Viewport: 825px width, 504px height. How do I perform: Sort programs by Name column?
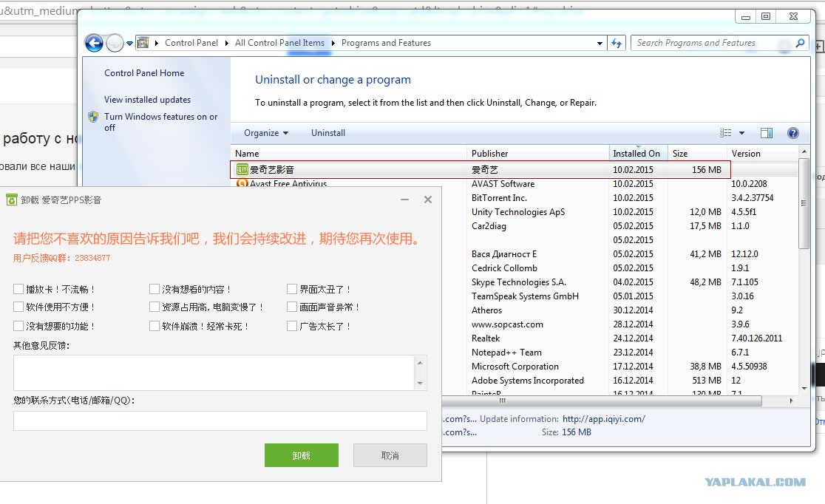pos(348,154)
